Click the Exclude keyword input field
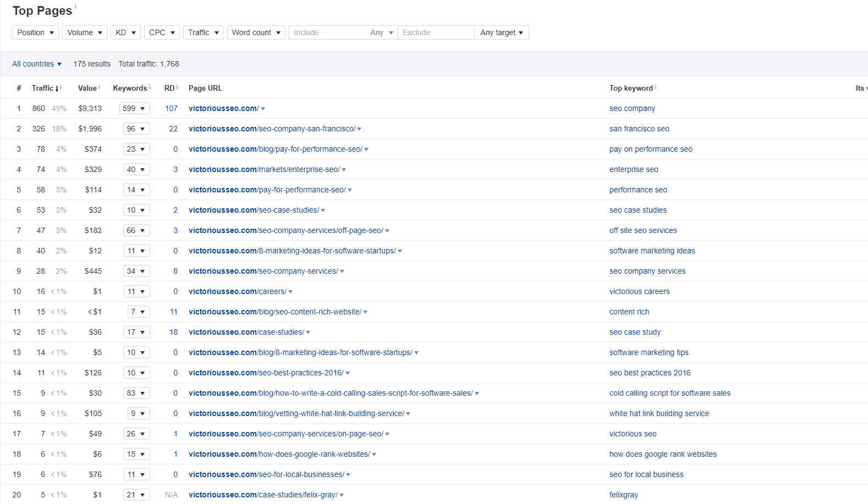This screenshot has height=504, width=868. 436,32
